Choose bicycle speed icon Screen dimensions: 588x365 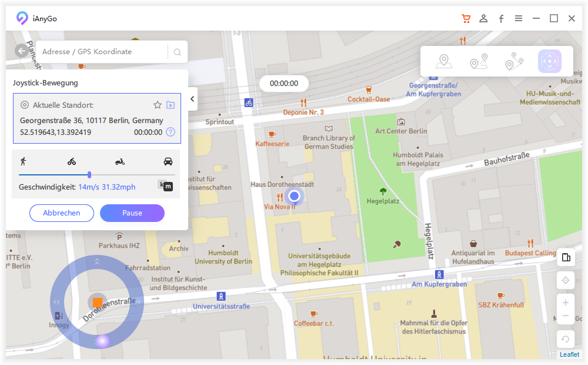coord(72,162)
